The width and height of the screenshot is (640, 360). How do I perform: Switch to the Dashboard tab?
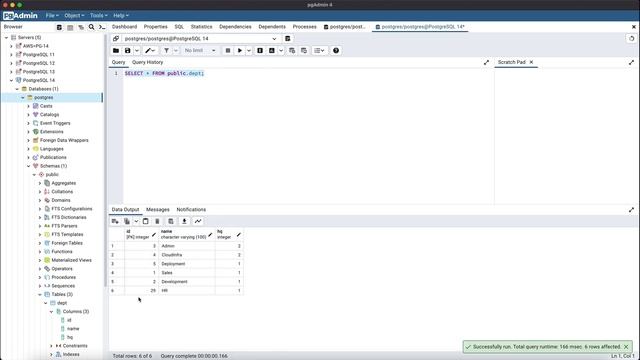pyautogui.click(x=124, y=27)
